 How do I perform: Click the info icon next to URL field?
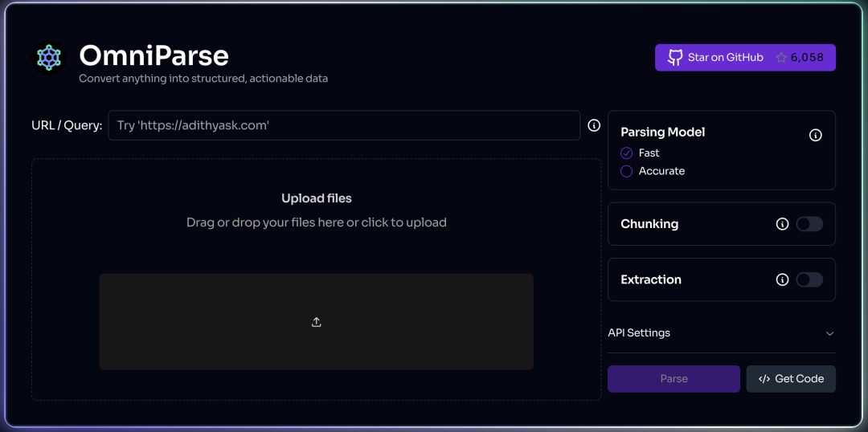click(x=594, y=125)
